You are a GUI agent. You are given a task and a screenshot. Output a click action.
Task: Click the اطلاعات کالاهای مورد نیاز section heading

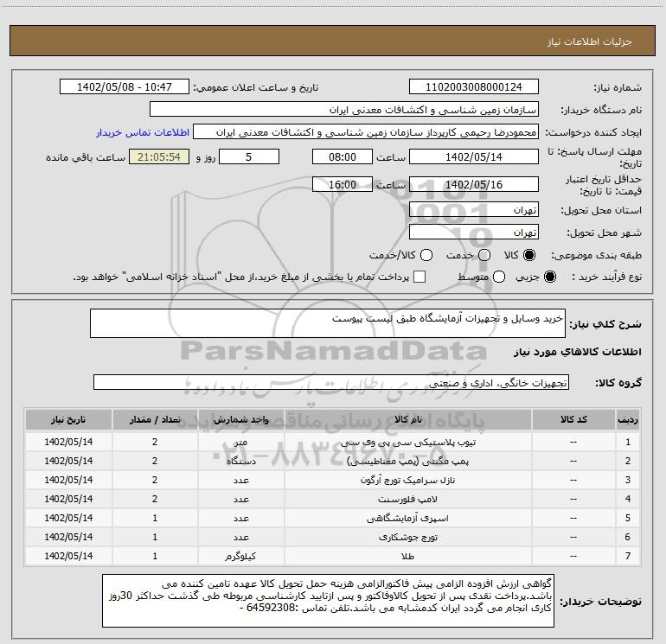[x=578, y=352]
